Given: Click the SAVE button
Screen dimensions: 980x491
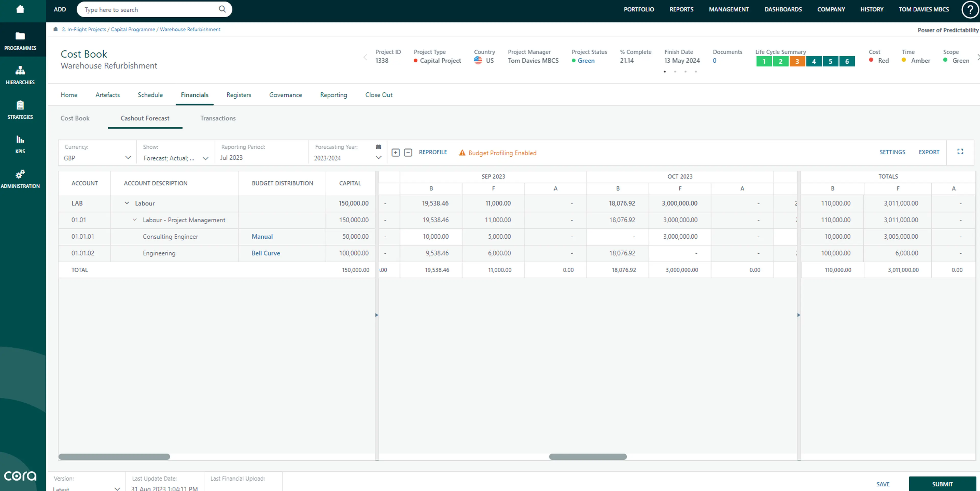Looking at the screenshot, I should [x=883, y=484].
